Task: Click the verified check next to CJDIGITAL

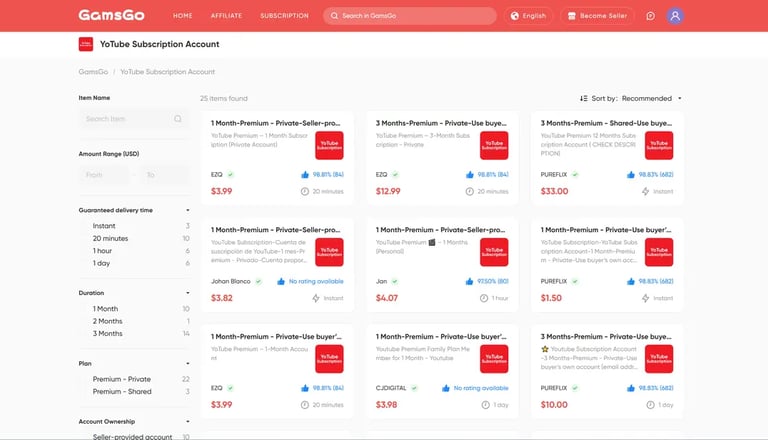Action: pyautogui.click(x=414, y=388)
